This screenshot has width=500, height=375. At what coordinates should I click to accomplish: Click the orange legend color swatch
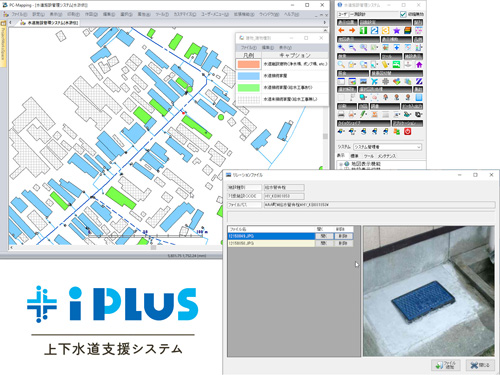tap(248, 64)
